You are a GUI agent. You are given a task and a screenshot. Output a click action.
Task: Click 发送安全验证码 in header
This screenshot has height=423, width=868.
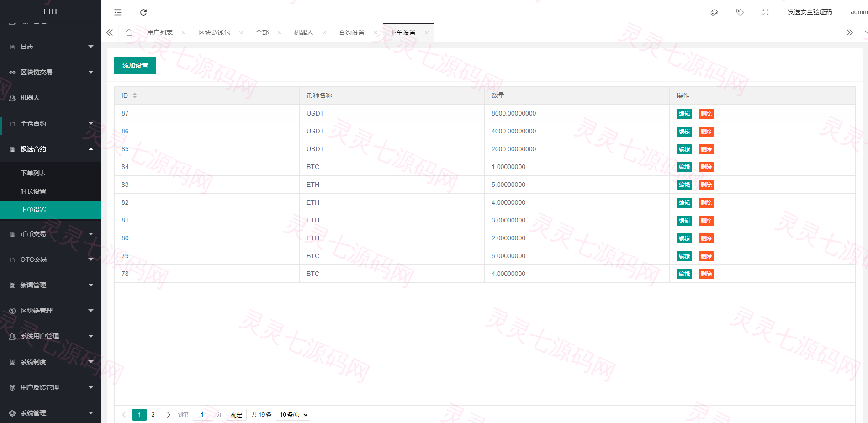810,12
